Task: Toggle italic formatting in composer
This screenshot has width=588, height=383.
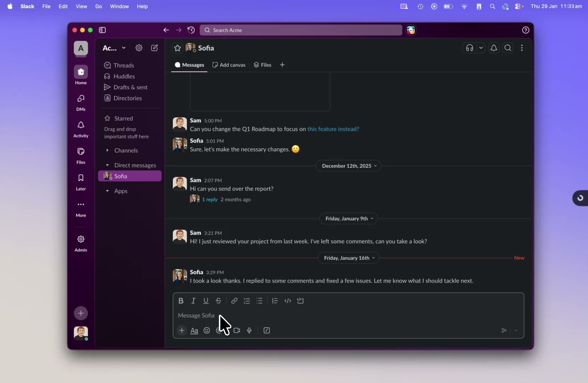Action: pos(193,301)
